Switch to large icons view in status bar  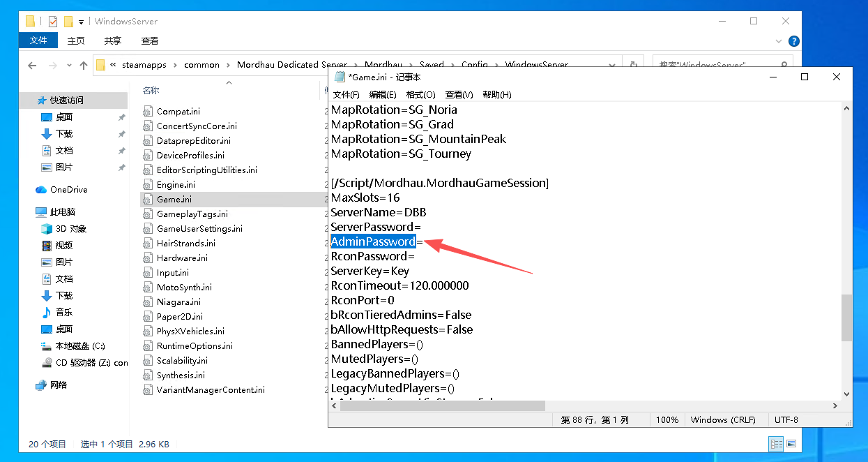(x=791, y=444)
